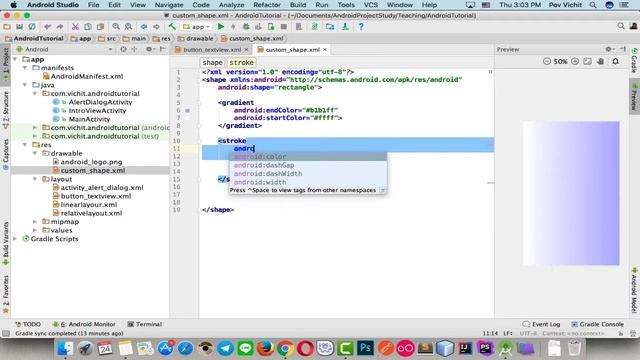
Task: Click the Scroll from Source target icon
Action: click(x=123, y=49)
